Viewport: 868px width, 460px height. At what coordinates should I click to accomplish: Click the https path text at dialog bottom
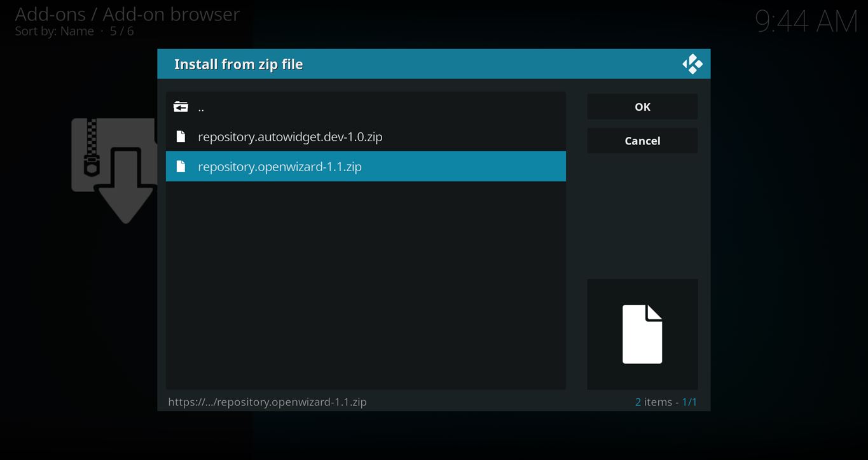click(x=267, y=402)
